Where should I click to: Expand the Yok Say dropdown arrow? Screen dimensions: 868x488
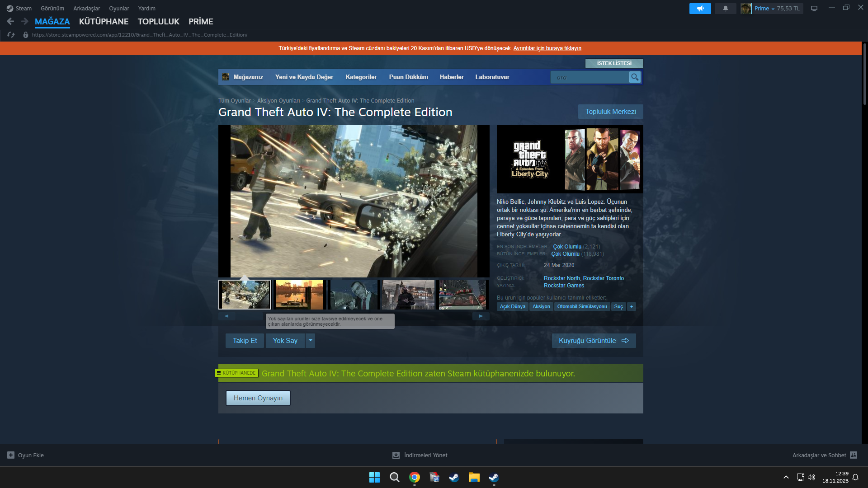click(310, 341)
